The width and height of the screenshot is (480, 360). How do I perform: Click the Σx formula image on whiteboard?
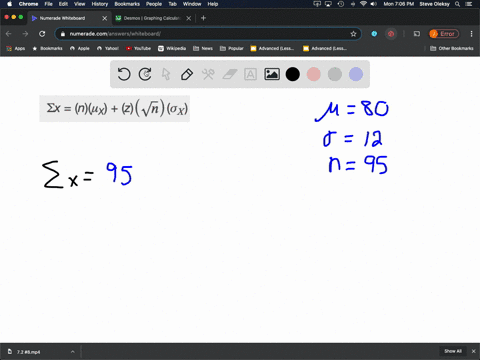[114, 109]
